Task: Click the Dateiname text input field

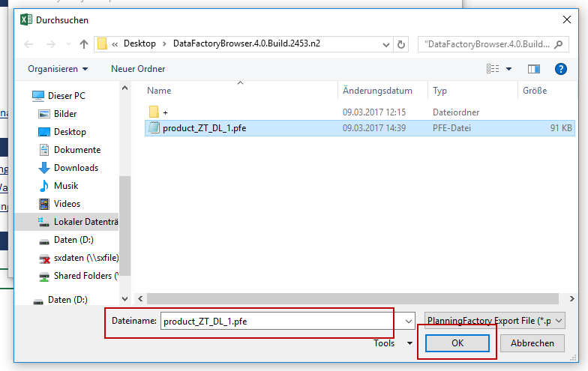Action: coord(277,321)
